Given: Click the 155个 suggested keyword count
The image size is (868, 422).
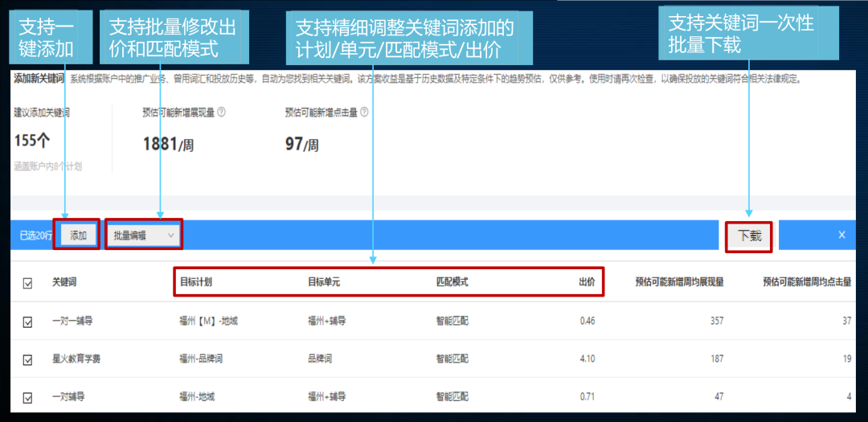Looking at the screenshot, I should point(32,141).
